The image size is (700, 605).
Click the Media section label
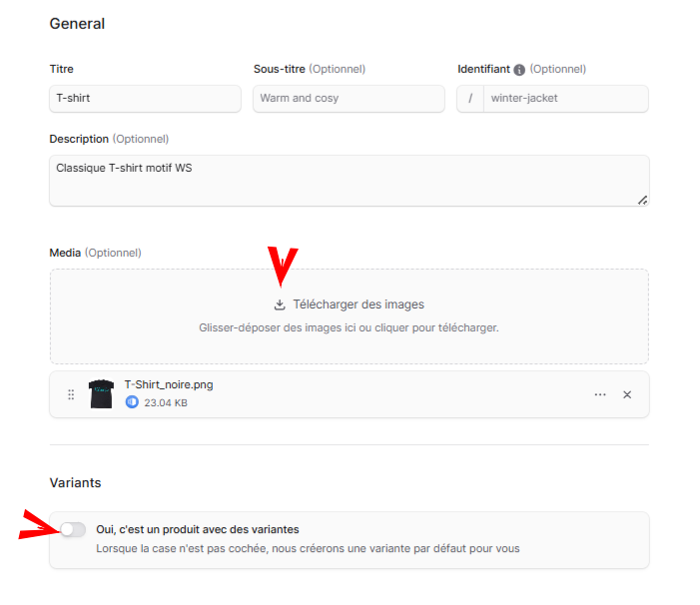point(65,253)
